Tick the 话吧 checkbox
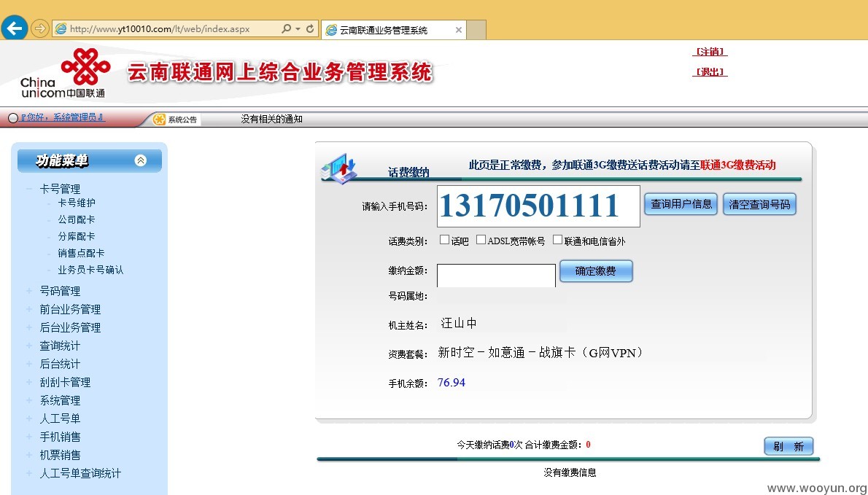The height and width of the screenshot is (495, 868). click(444, 239)
